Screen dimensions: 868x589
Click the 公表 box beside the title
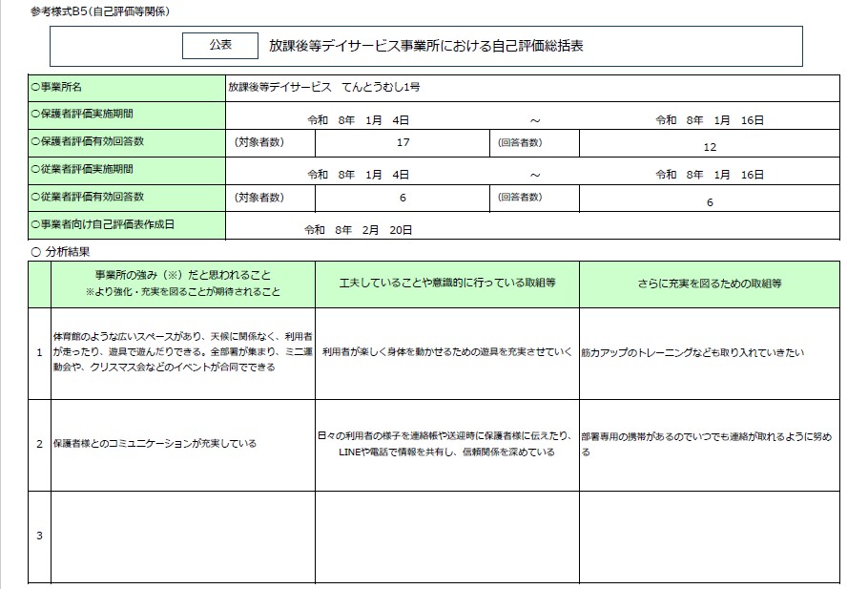pos(219,45)
